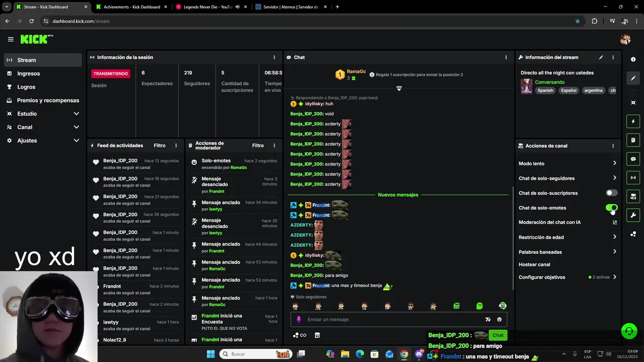The width and height of the screenshot is (644, 362).
Task: Click the stream category thumbnail image
Action: point(526,86)
